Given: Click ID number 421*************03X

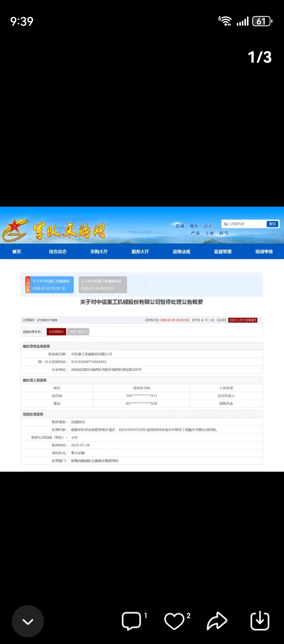Looking at the screenshot, I should [x=141, y=403].
